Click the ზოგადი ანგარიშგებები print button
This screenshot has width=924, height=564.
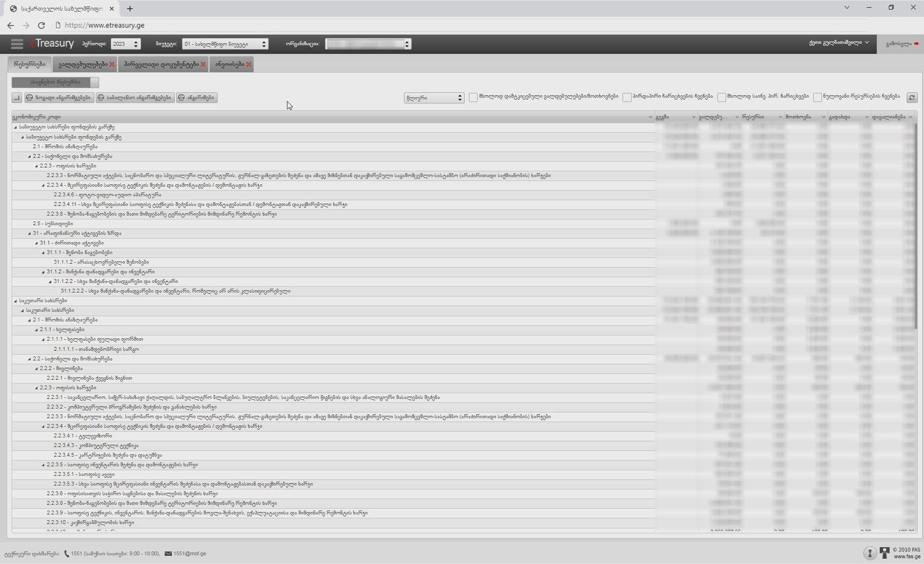point(59,98)
